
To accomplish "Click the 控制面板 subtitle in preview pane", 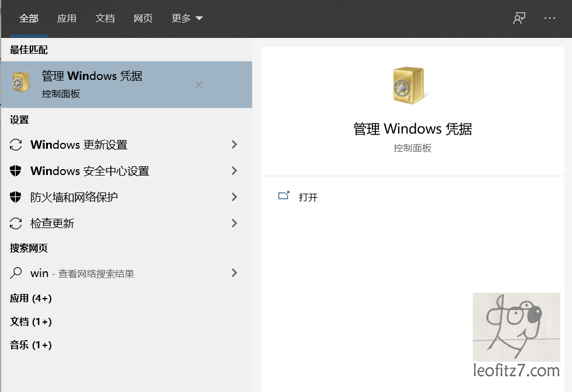I will [x=413, y=148].
